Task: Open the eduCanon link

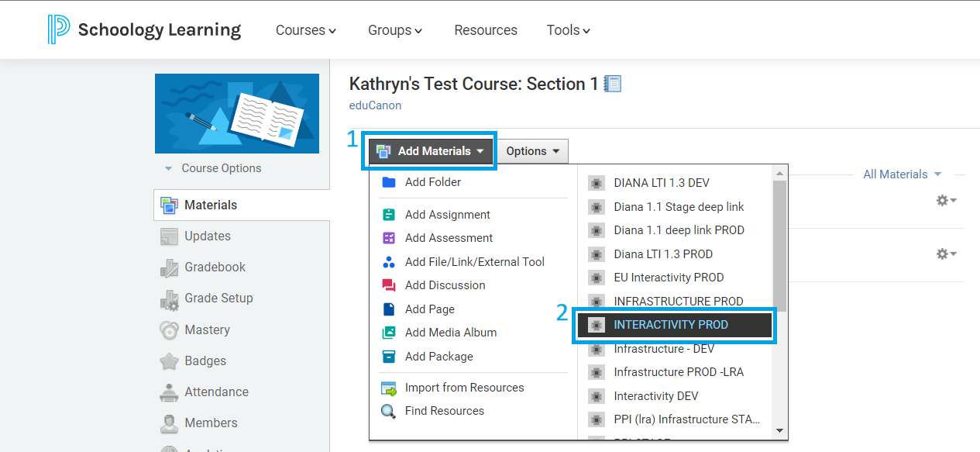Action: coord(375,105)
